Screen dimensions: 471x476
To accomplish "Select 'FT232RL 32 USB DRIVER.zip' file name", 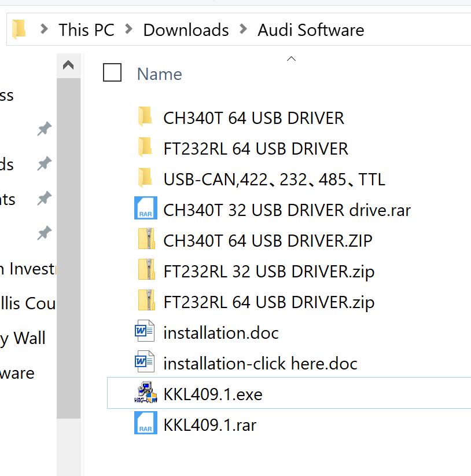I will (269, 272).
